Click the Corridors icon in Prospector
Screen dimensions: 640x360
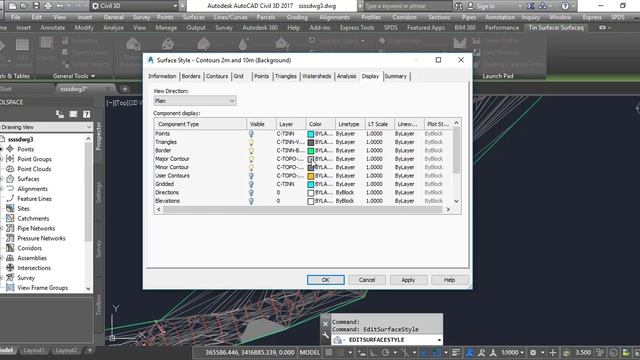click(x=10, y=248)
